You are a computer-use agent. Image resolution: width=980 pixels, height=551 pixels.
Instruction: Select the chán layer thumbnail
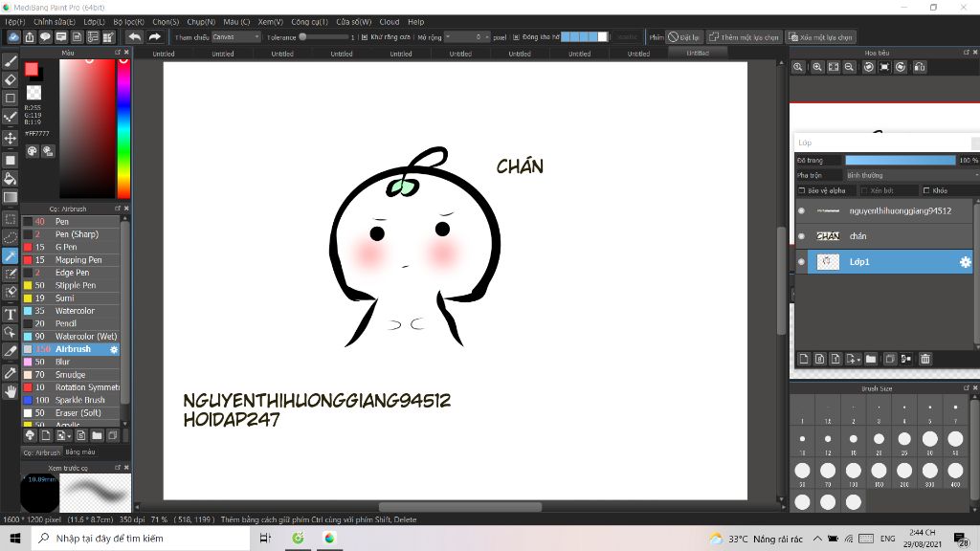pyautogui.click(x=828, y=236)
